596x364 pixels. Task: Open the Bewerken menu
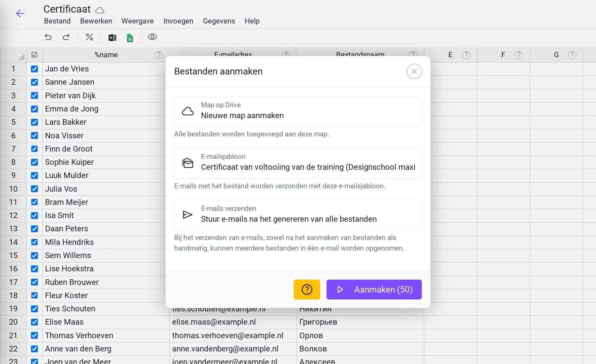tap(96, 21)
